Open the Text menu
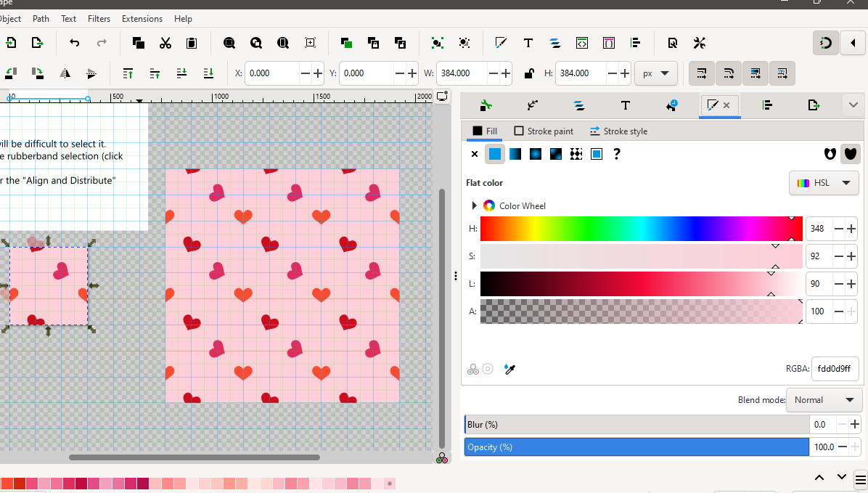Image resolution: width=868 pixels, height=493 pixels. pos(69,18)
